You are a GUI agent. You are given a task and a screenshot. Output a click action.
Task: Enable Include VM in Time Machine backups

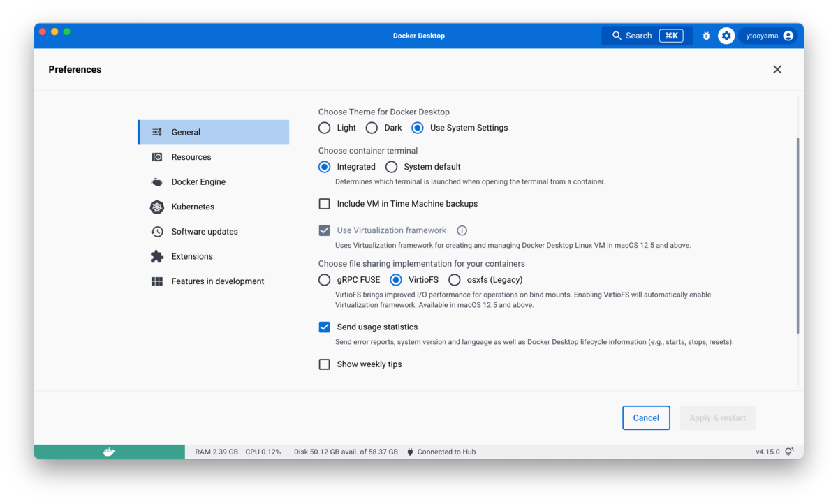click(x=325, y=204)
